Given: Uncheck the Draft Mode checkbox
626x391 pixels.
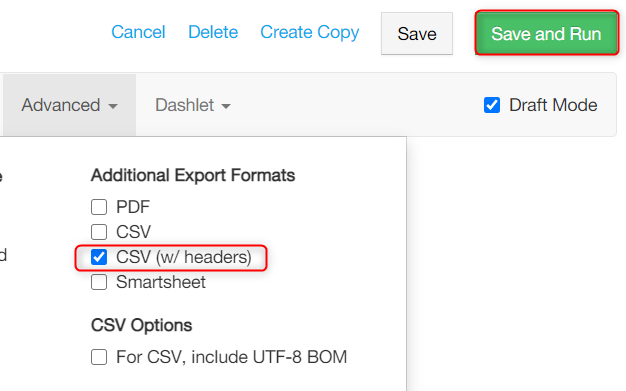Looking at the screenshot, I should coord(492,105).
